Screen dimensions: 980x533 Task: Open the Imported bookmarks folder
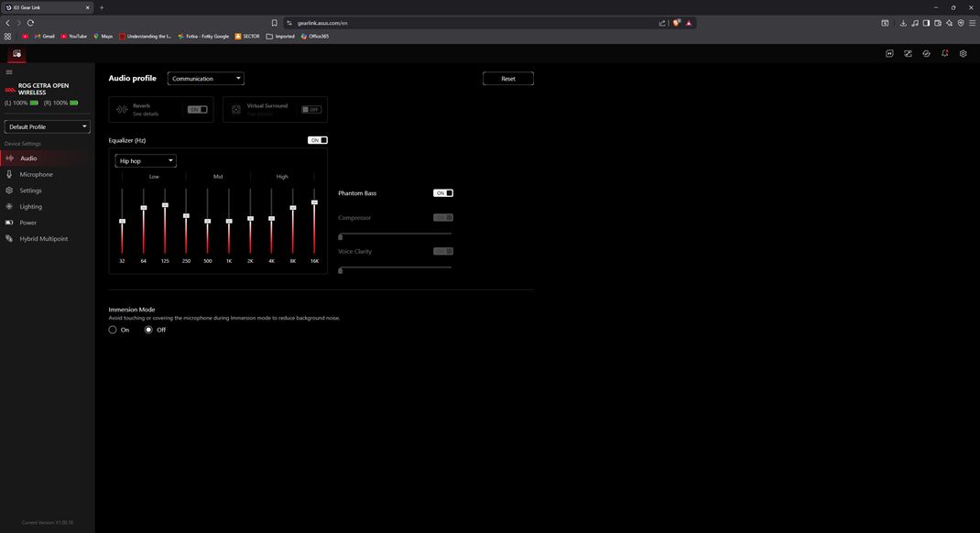(280, 37)
